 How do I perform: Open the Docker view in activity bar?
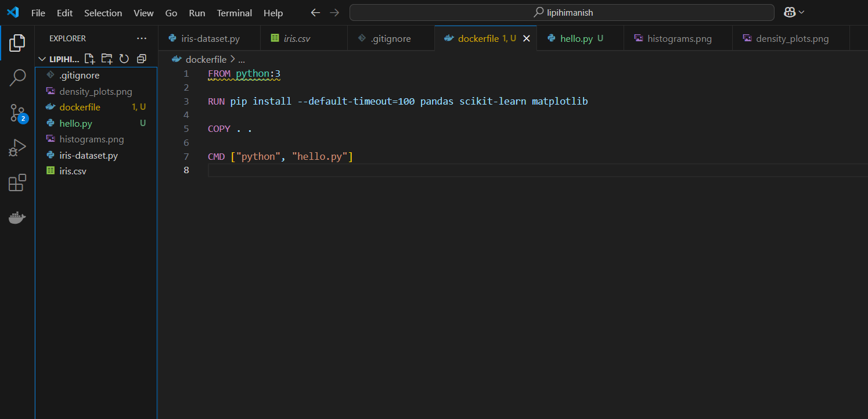(17, 218)
